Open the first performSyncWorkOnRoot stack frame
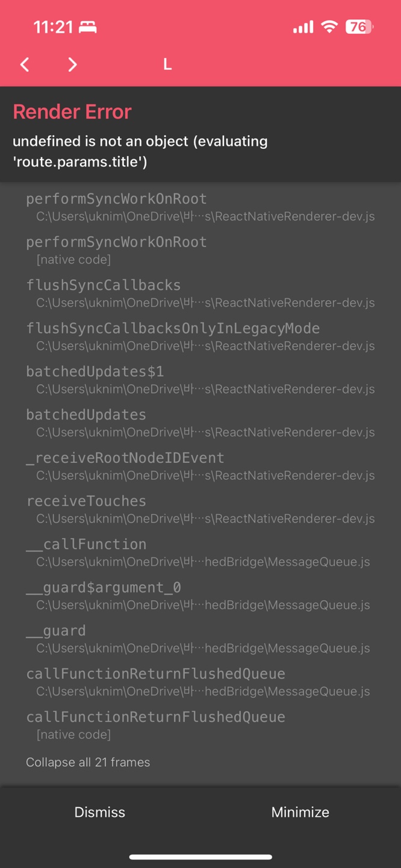This screenshot has height=868, width=401. (x=200, y=207)
